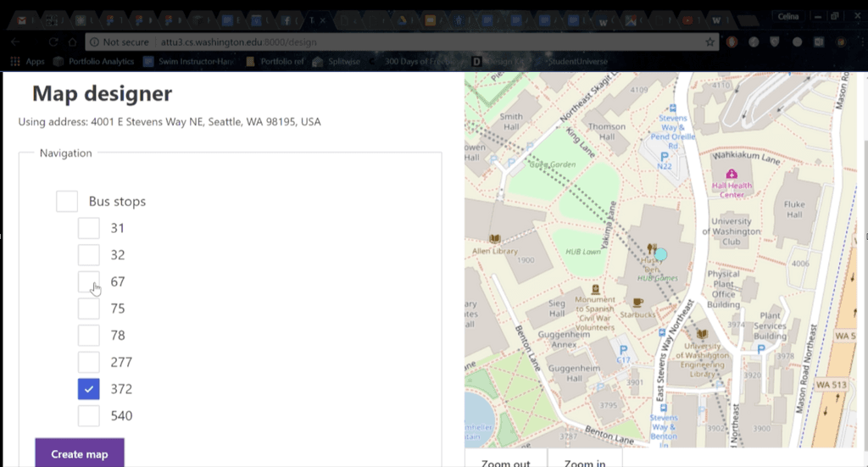Click the Allen Library book icon
Screen dimensions: 868x467
(494, 238)
